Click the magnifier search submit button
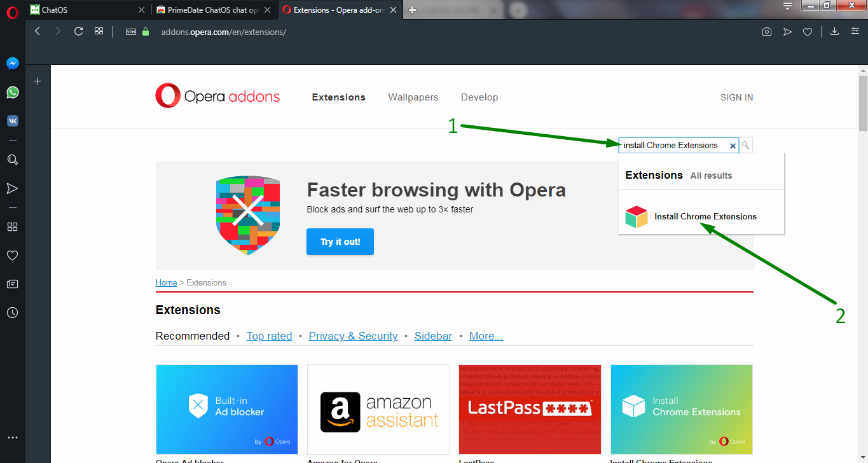The width and height of the screenshot is (868, 463). (x=746, y=145)
